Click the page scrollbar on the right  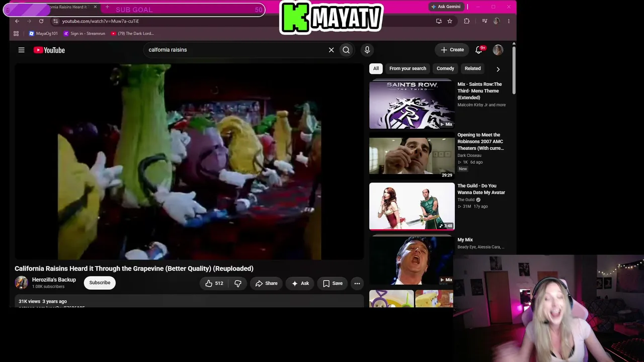514,70
